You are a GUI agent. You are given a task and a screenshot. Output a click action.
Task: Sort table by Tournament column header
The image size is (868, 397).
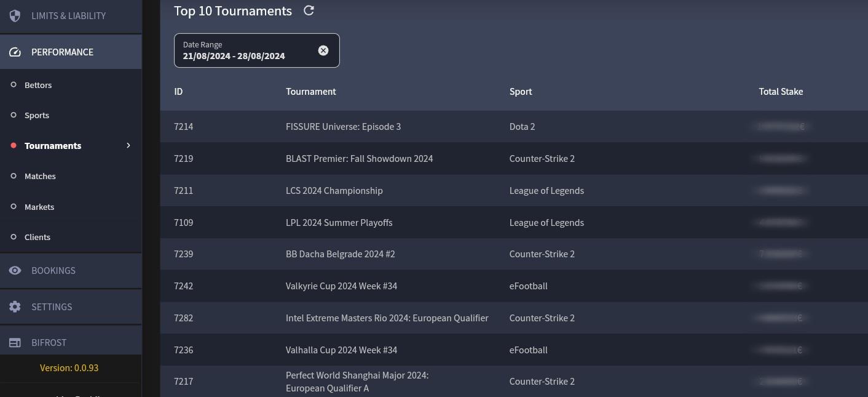tap(310, 92)
